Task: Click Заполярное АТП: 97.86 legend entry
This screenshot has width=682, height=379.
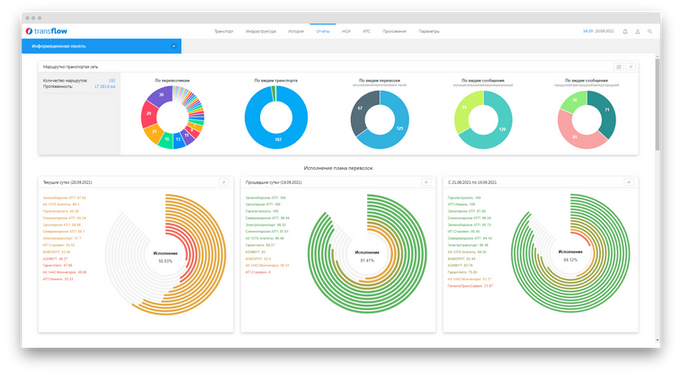Action: coord(467,211)
